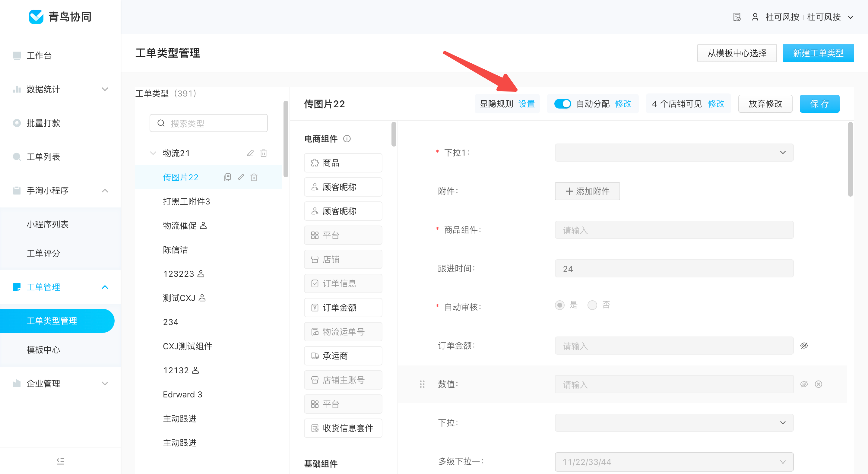The image size is (868, 474).
Task: Click the info icon beside 电商组件
Action: click(x=347, y=139)
